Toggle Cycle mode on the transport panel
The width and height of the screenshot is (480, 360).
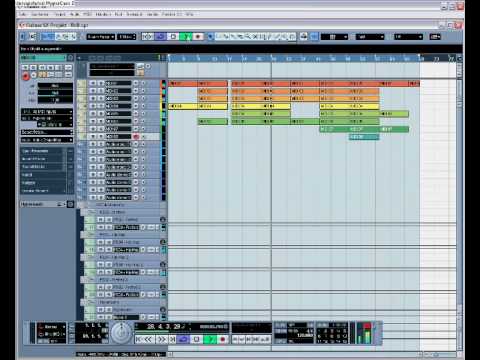183,339
